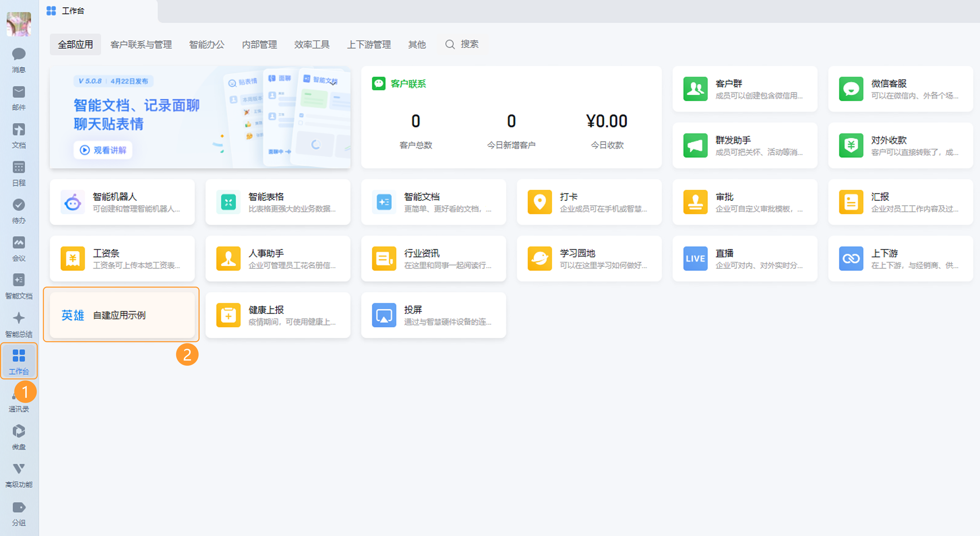980x536 pixels.
Task: Switch to 其他 tab
Action: [x=416, y=44]
